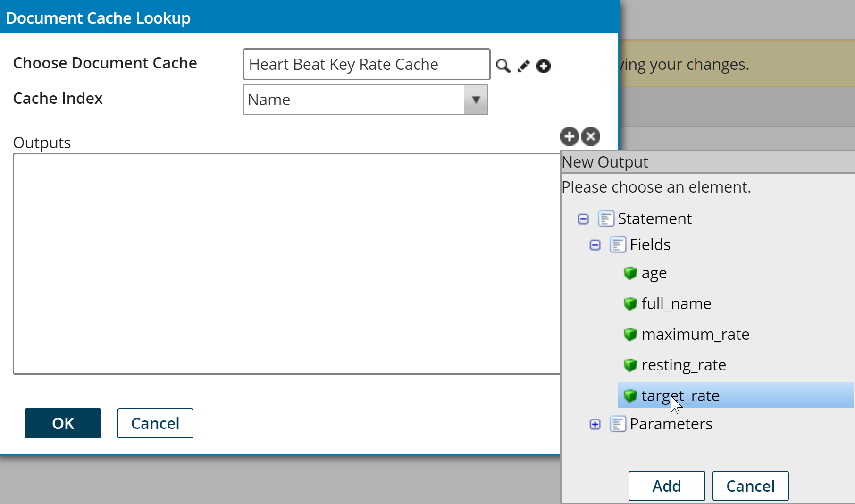The image size is (855, 504).
Task: Cancel the New Output panel
Action: [x=750, y=486]
